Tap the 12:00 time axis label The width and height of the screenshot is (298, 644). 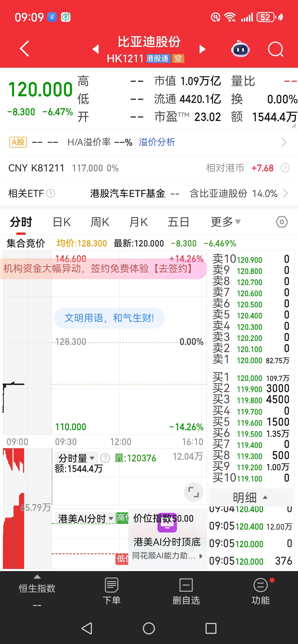121,442
